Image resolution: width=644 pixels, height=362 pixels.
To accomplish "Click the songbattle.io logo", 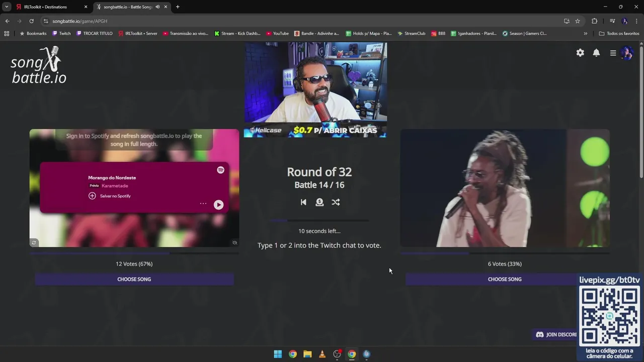I will pos(39,65).
